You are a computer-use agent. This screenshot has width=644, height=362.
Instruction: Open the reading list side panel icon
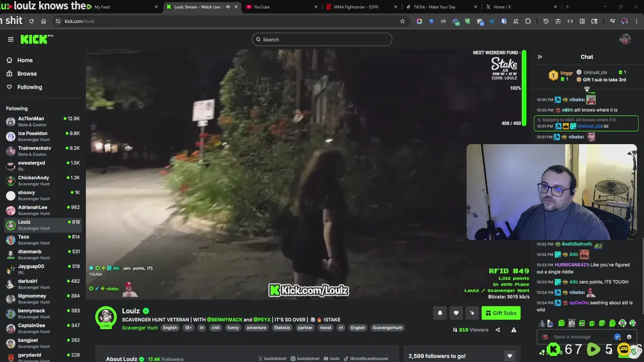tap(582, 21)
